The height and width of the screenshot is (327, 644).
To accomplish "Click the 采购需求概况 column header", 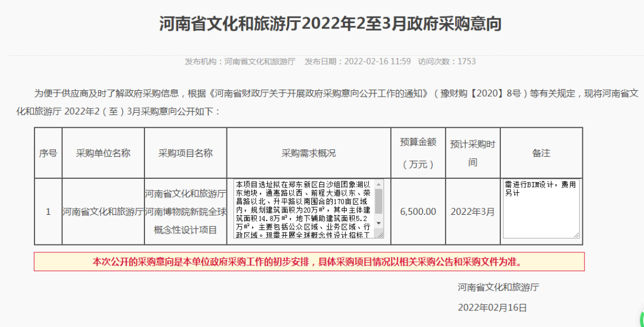I will (x=309, y=153).
